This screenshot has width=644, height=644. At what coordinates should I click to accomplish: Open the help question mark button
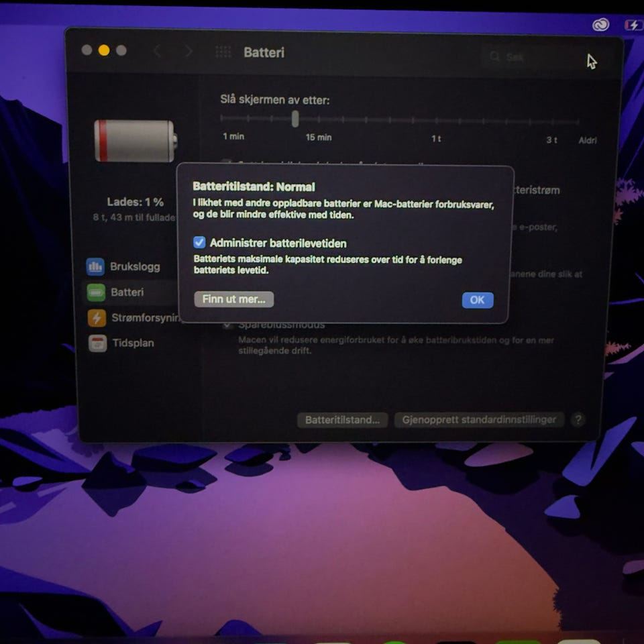(578, 419)
